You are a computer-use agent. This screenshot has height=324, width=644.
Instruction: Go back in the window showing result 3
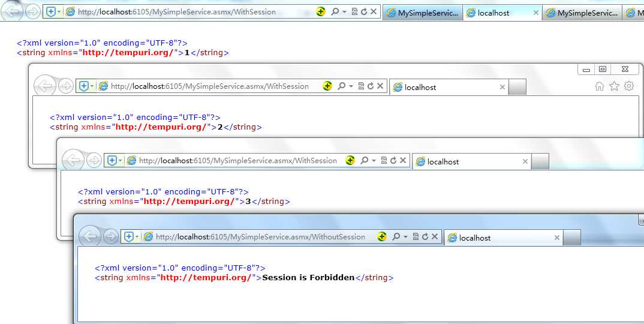[73, 160]
